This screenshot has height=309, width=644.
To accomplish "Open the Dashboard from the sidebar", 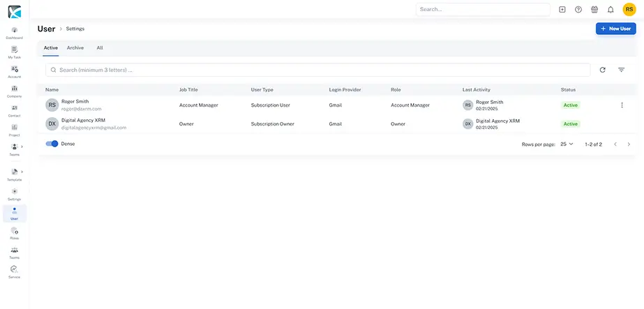I will [x=14, y=32].
